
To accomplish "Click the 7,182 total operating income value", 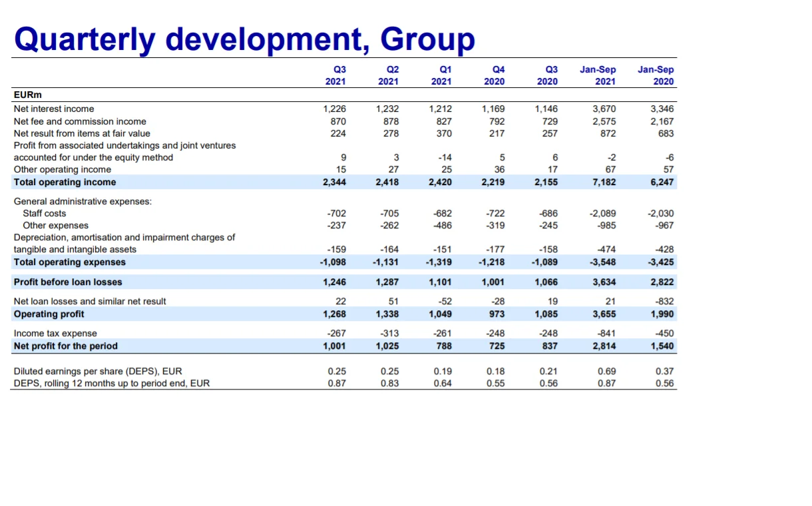I will [604, 182].
